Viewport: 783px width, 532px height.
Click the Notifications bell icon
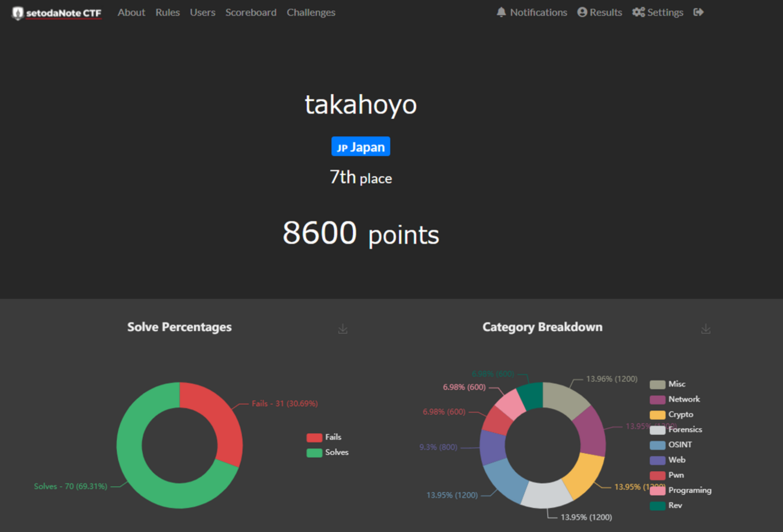(x=501, y=12)
